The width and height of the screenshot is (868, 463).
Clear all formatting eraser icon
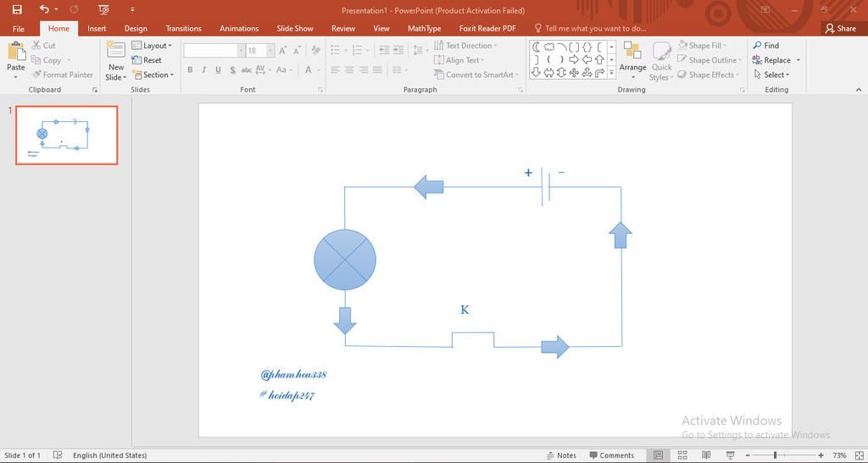pyautogui.click(x=315, y=50)
